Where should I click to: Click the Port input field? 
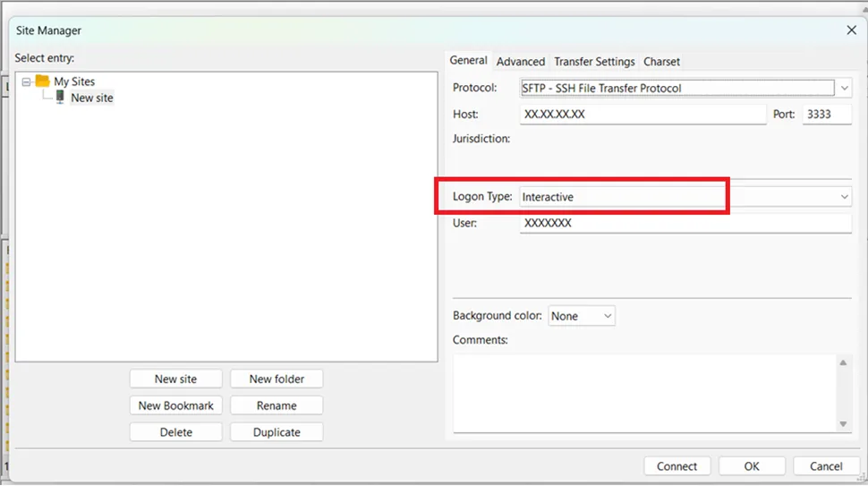(827, 115)
